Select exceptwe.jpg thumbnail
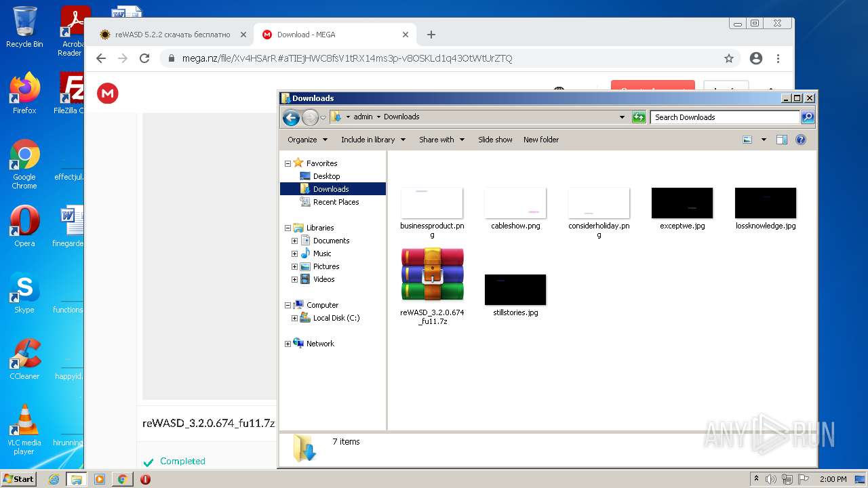The height and width of the screenshot is (488, 868). [x=682, y=203]
